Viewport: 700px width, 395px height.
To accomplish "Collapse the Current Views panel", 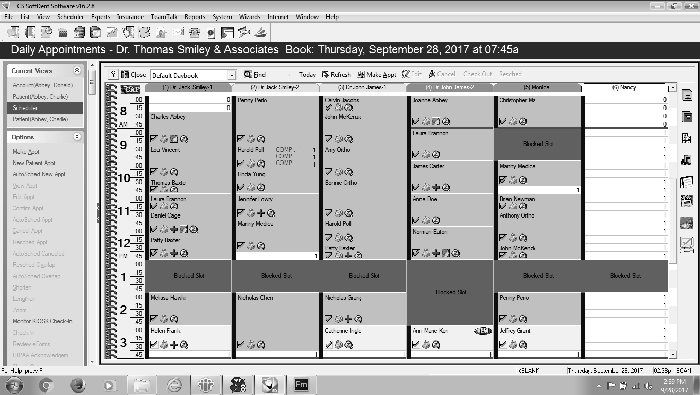I will coord(77,71).
